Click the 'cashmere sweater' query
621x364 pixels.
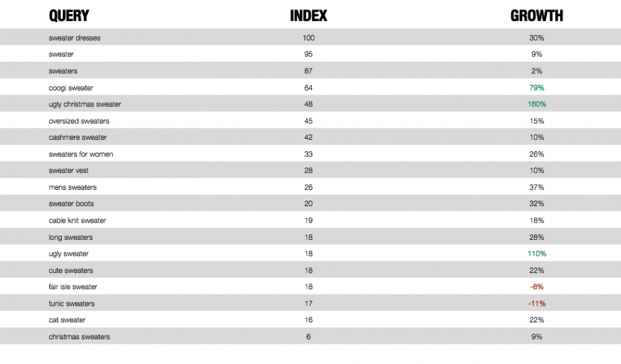(77, 137)
